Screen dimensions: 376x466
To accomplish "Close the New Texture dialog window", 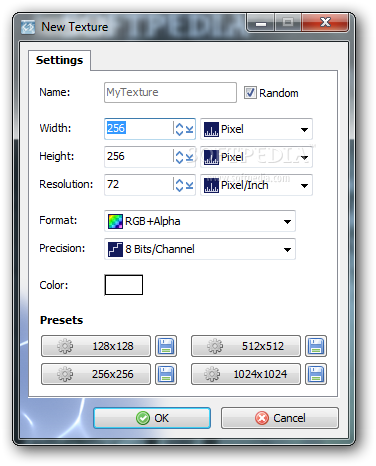I will coord(325,22).
